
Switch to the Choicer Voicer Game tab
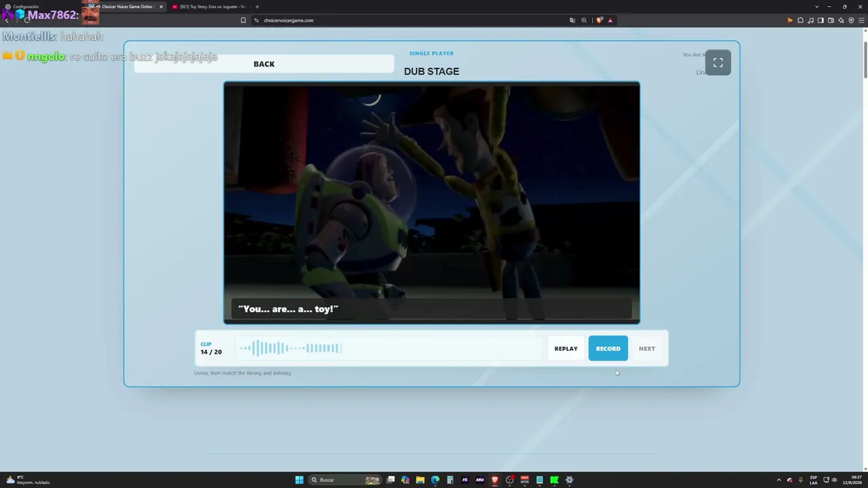(x=126, y=7)
